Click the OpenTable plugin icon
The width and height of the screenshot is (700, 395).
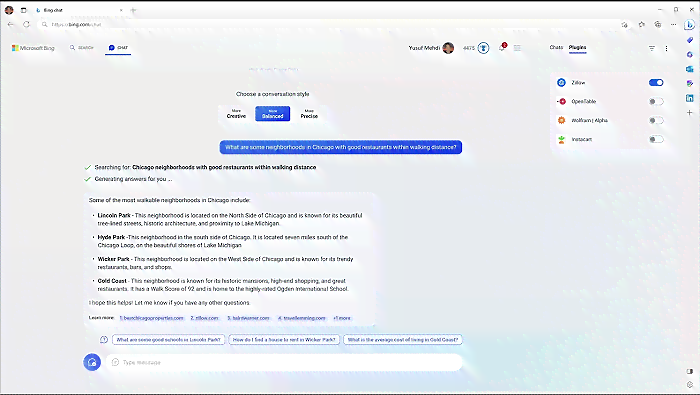point(562,101)
